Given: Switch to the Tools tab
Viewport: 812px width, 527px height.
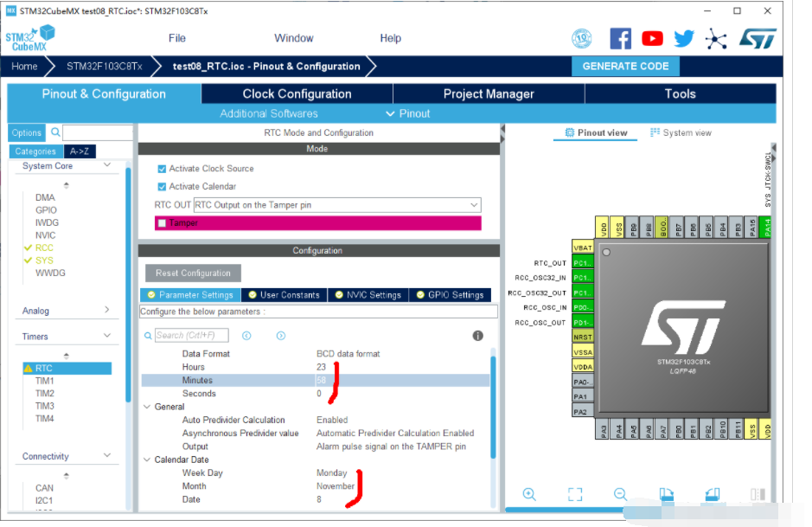Looking at the screenshot, I should coord(681,93).
